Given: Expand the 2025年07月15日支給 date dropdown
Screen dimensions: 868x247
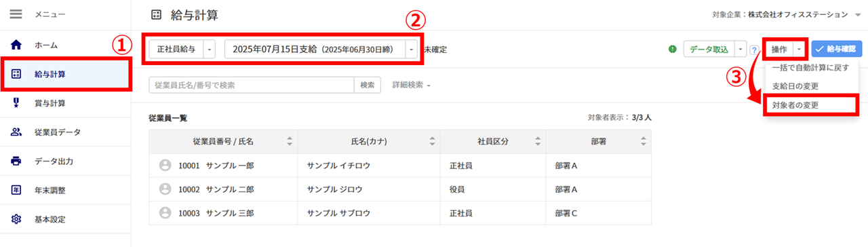Looking at the screenshot, I should coord(411,50).
